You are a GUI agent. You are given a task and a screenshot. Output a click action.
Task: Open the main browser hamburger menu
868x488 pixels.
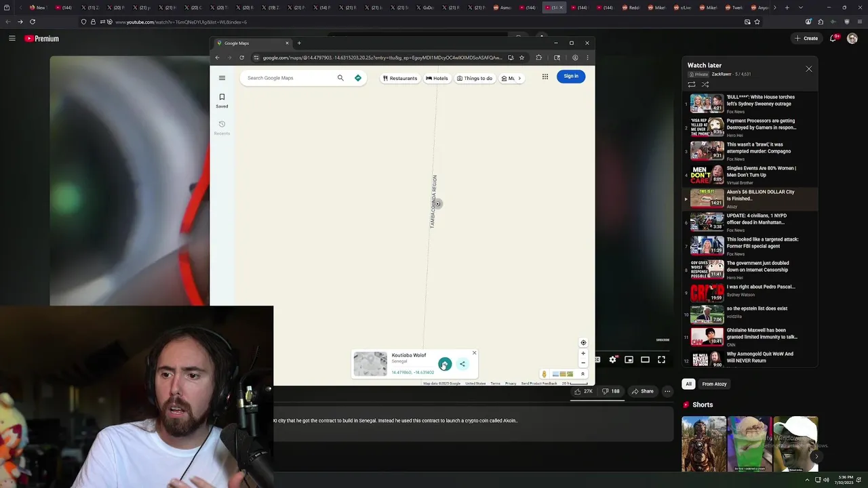click(x=859, y=22)
